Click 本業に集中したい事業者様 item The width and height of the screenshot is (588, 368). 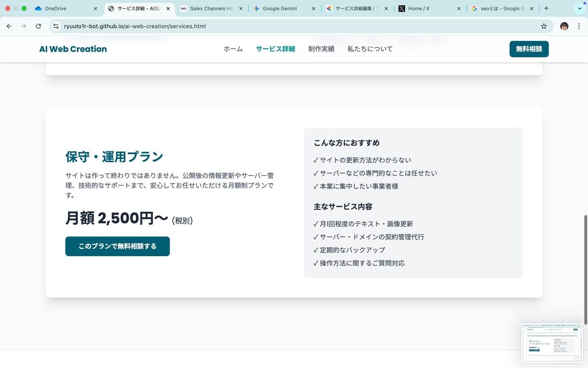pos(356,186)
